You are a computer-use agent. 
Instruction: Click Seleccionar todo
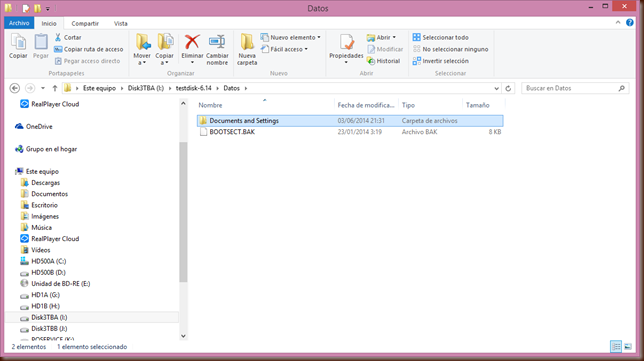click(440, 37)
